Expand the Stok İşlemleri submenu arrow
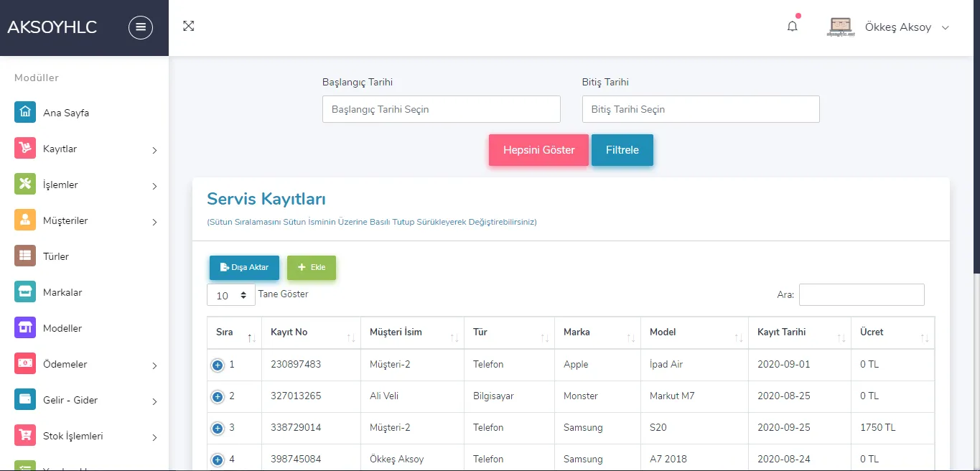 pyautogui.click(x=154, y=437)
